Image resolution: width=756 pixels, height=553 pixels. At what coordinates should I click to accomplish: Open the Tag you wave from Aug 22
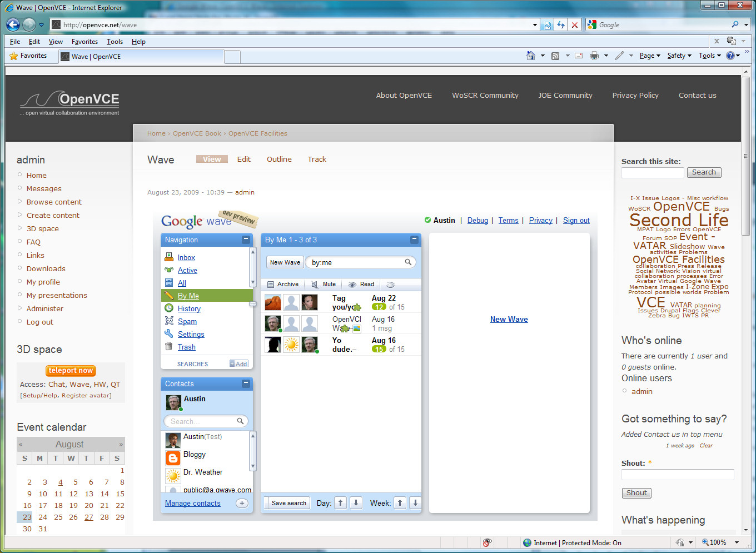[x=341, y=303]
